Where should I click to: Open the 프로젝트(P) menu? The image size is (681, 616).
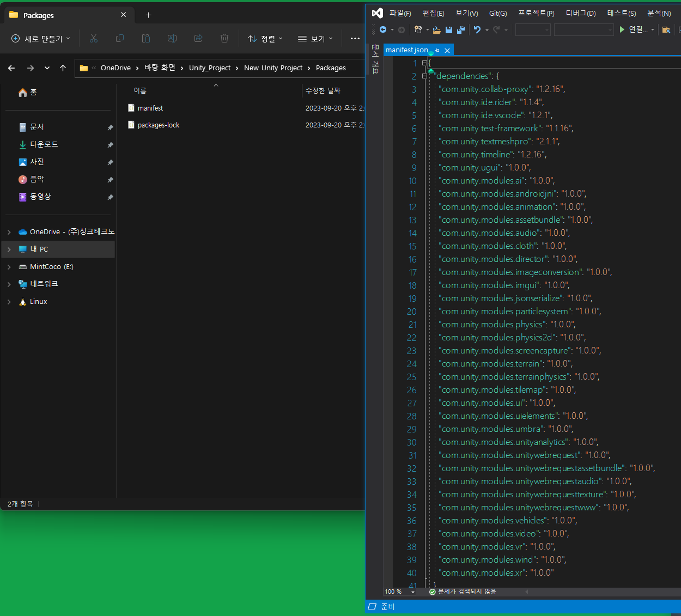[x=536, y=13]
